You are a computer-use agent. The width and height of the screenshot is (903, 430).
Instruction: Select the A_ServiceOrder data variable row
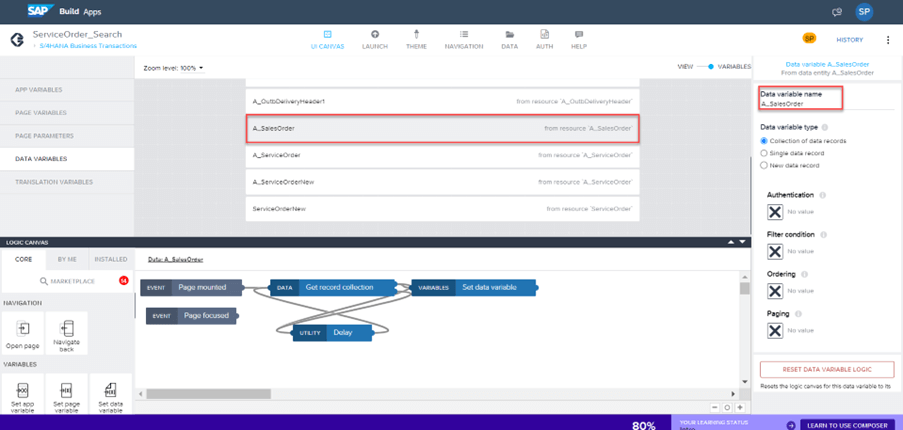click(x=442, y=155)
